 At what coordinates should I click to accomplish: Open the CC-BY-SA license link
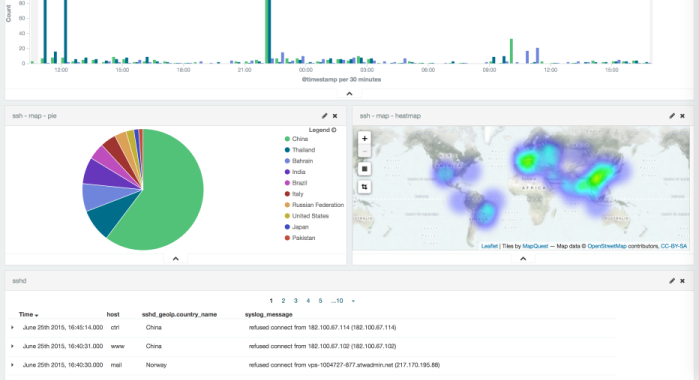pos(674,246)
